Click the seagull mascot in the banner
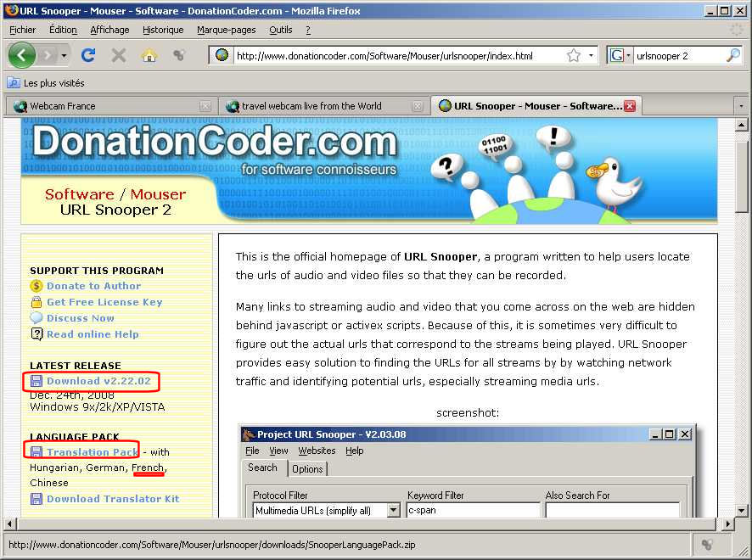The image size is (752, 560). [614, 185]
